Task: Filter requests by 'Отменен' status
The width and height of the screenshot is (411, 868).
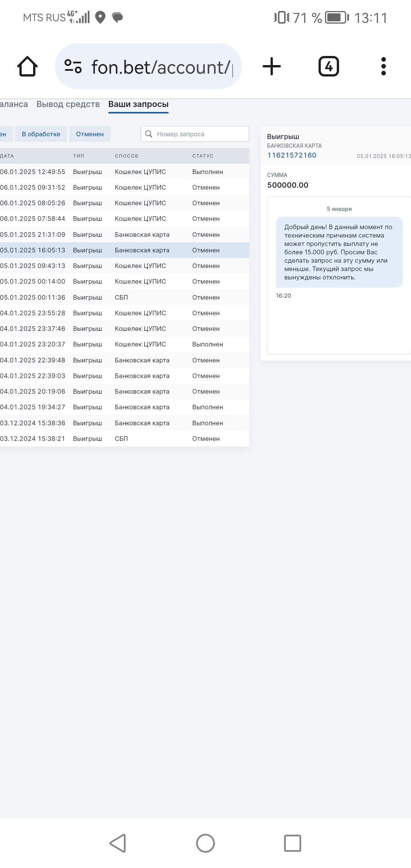Action: [90, 134]
